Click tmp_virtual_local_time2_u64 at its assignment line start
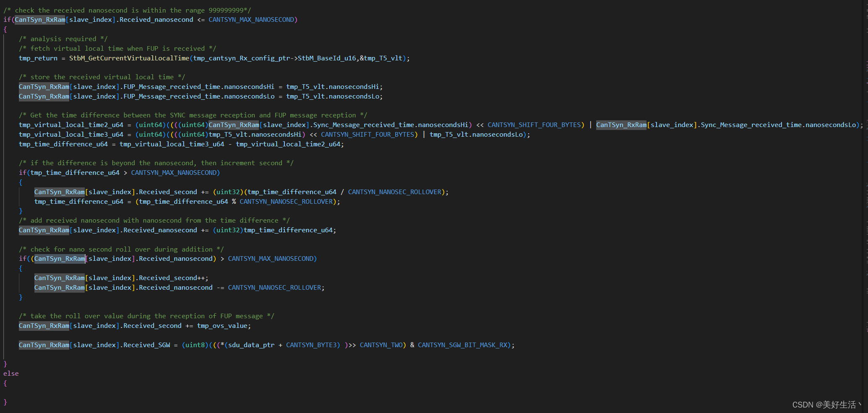Screen dimensions: 868x413 click(71, 125)
